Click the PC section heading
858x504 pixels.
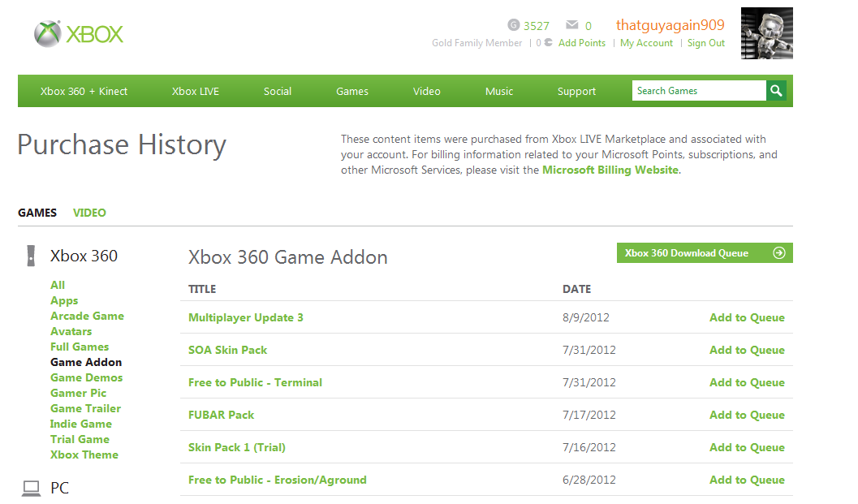point(59,488)
